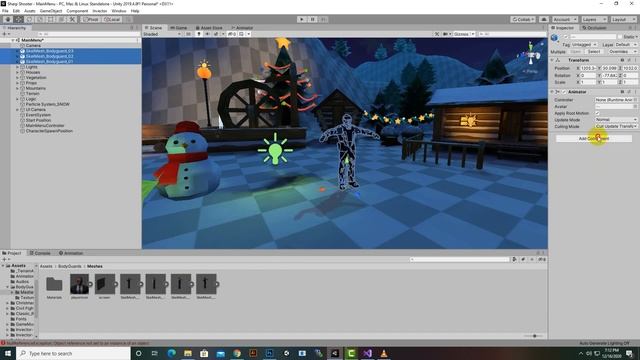Switch to the Animation tab
Image resolution: width=640 pixels, height=360 pixels.
[71, 253]
